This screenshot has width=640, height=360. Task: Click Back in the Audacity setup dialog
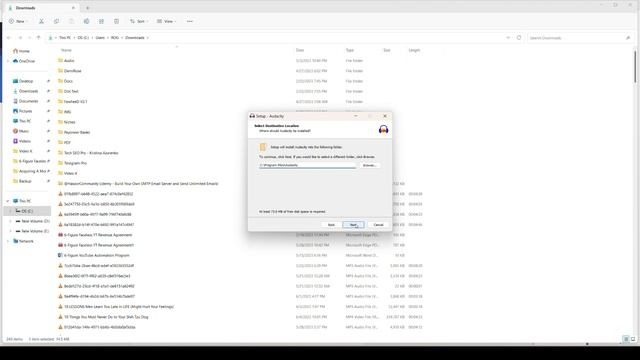click(331, 225)
